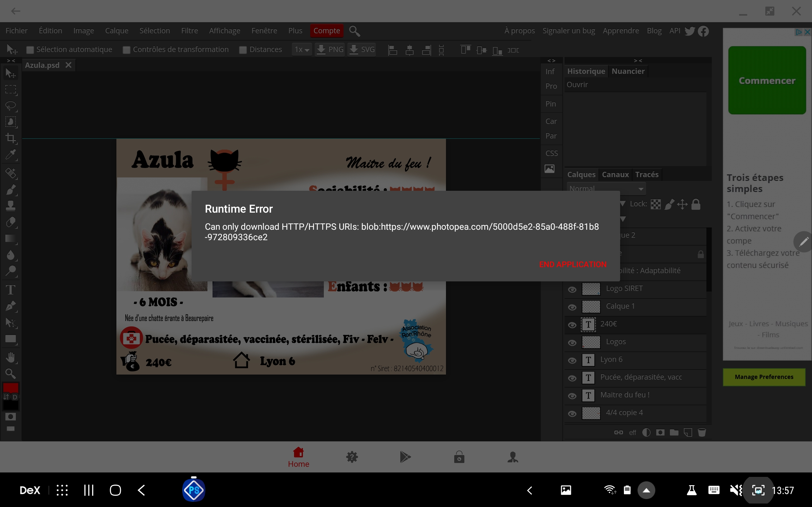Image resolution: width=812 pixels, height=507 pixels.
Task: Toggle Contrôles de transformation checkbox
Action: tap(127, 50)
